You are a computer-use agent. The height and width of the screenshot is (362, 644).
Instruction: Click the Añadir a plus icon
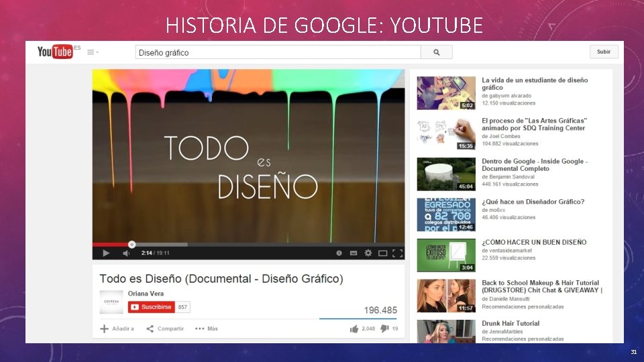click(105, 328)
